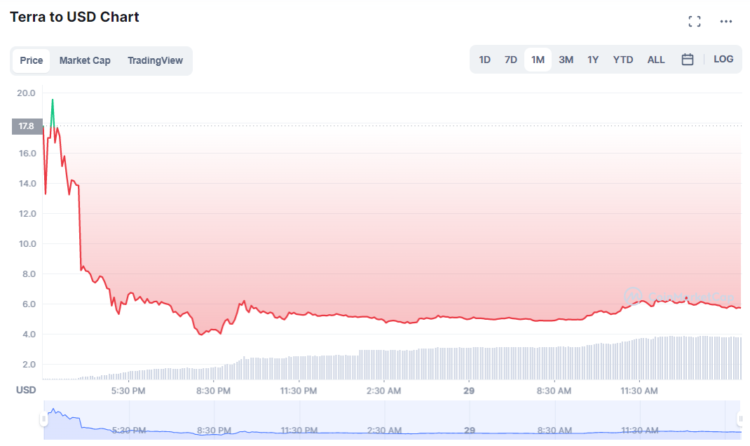Toggle LOG scale on chart
The image size is (750, 446).
[x=723, y=60]
